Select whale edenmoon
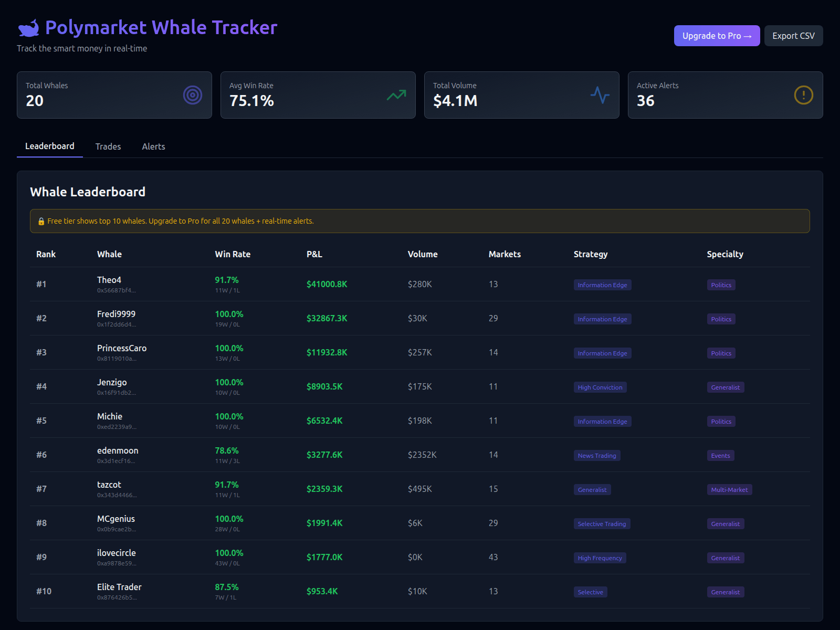Viewport: 840px width, 630px height. 118,450
